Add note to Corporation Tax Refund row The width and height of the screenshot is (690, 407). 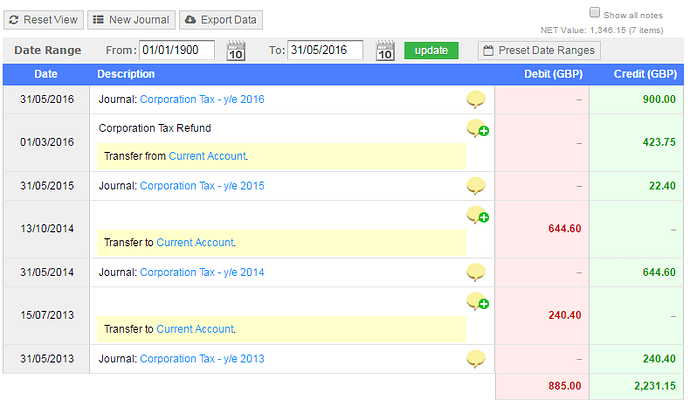tap(477, 129)
